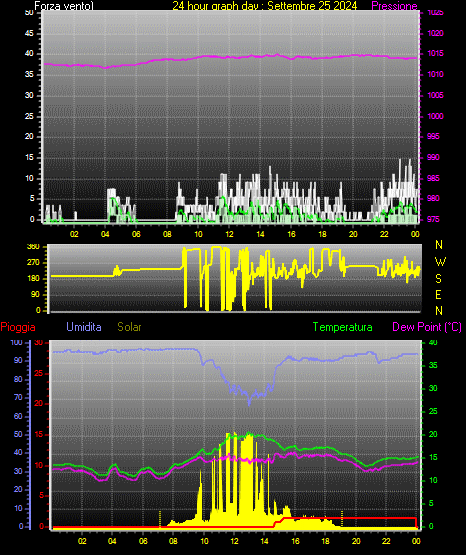Click the 12 hour mark on wind graph
The height and width of the screenshot is (555, 466).
point(229,234)
